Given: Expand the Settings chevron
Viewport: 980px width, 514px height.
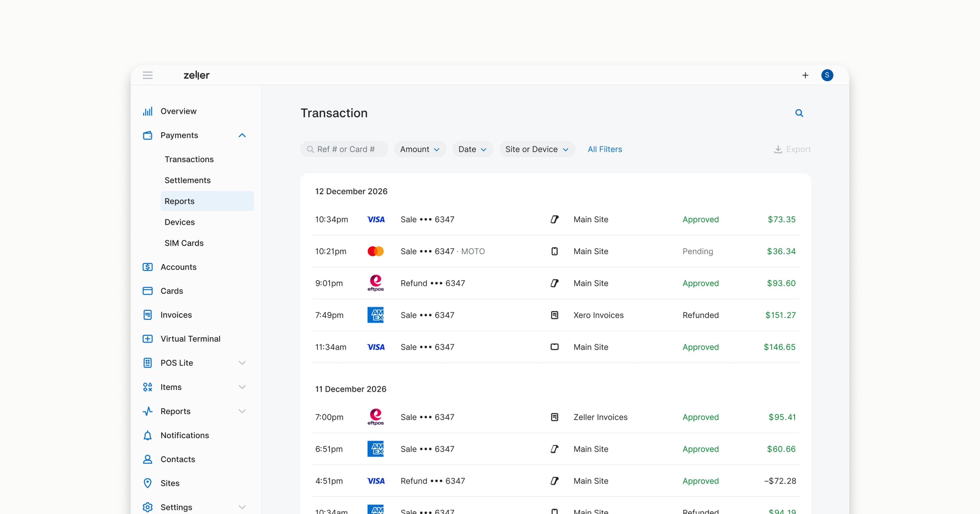Looking at the screenshot, I should [242, 507].
